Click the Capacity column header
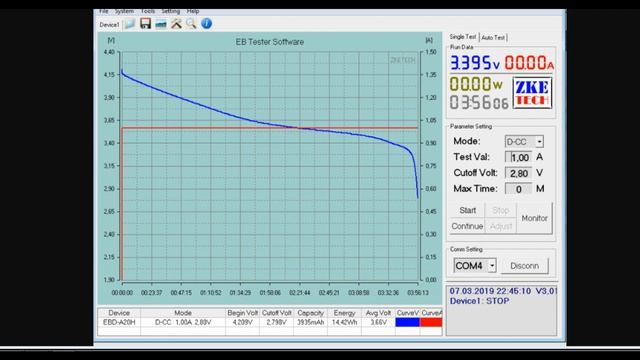Screen dimensions: 640x360 tap(310, 313)
